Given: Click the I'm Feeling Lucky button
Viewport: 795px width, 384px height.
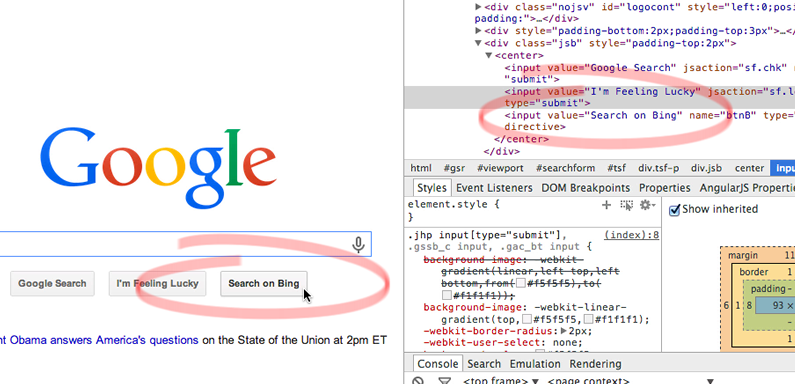Looking at the screenshot, I should [x=157, y=284].
